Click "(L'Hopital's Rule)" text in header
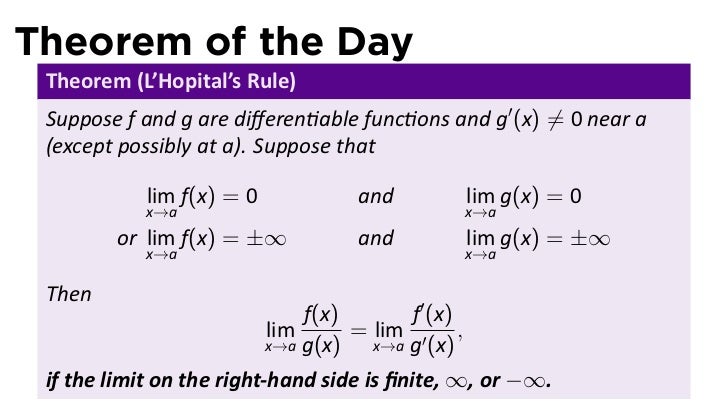Screen dimensions: 728x410 [x=217, y=81]
